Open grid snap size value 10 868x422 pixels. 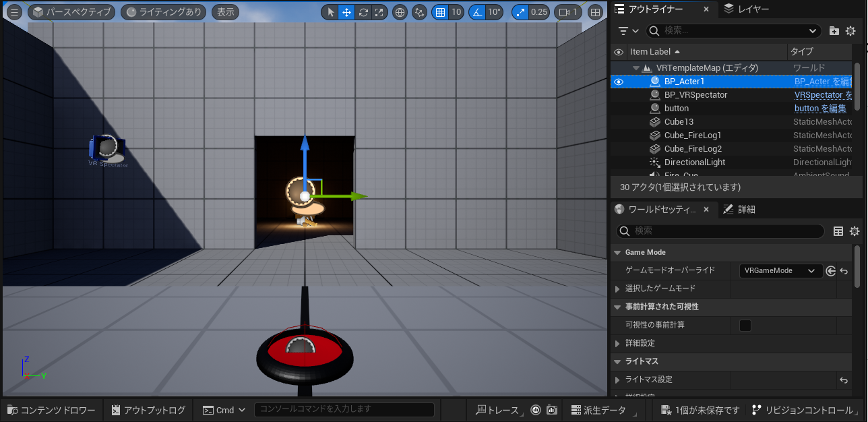[456, 12]
